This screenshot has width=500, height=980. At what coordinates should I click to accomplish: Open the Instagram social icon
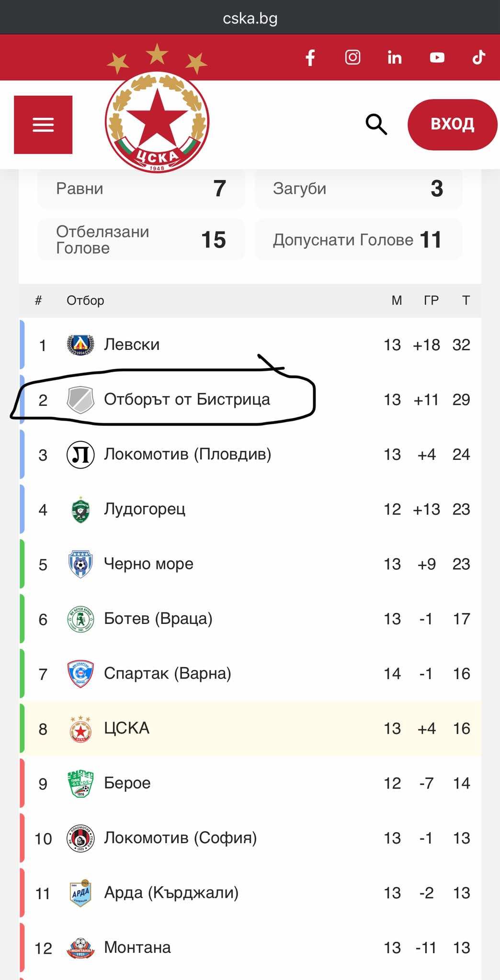[352, 58]
